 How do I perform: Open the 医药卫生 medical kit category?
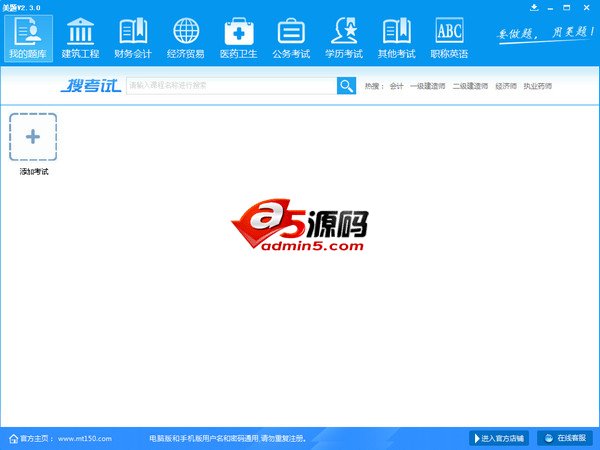tap(239, 38)
